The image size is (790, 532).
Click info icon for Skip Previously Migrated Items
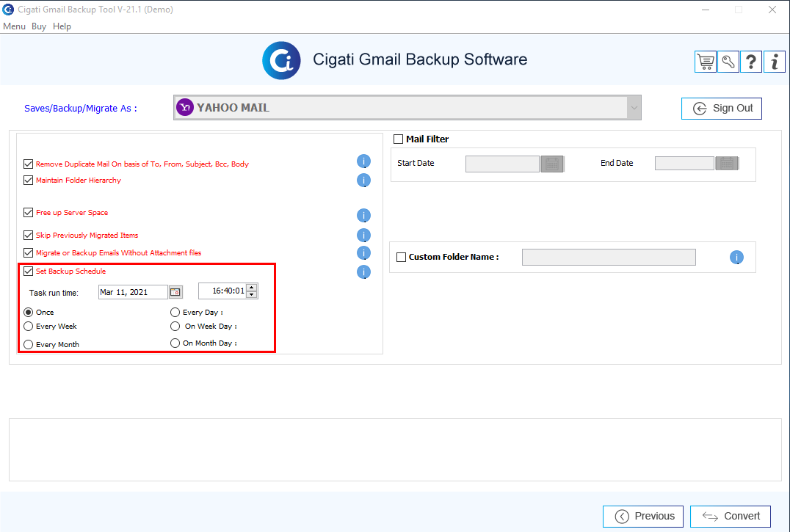(x=363, y=235)
